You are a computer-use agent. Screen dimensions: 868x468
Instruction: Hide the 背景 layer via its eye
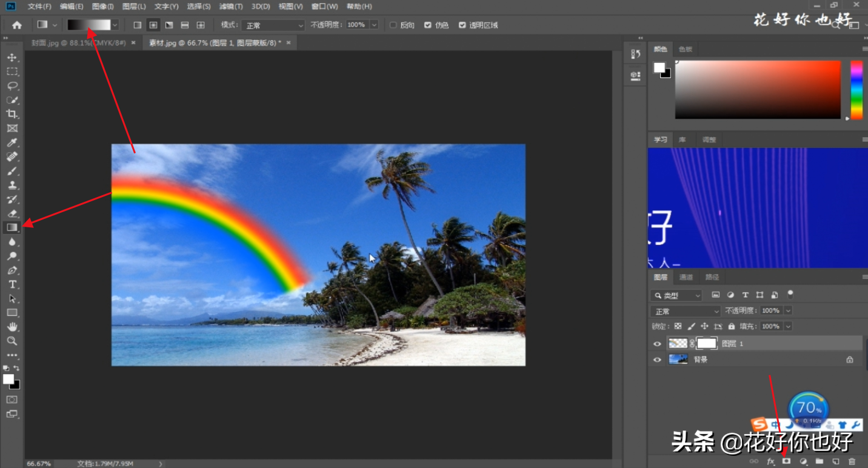click(x=657, y=359)
